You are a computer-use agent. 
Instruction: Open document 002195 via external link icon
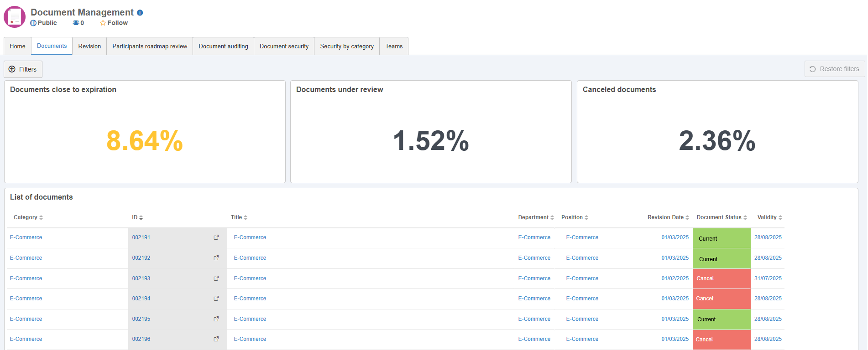click(x=216, y=319)
